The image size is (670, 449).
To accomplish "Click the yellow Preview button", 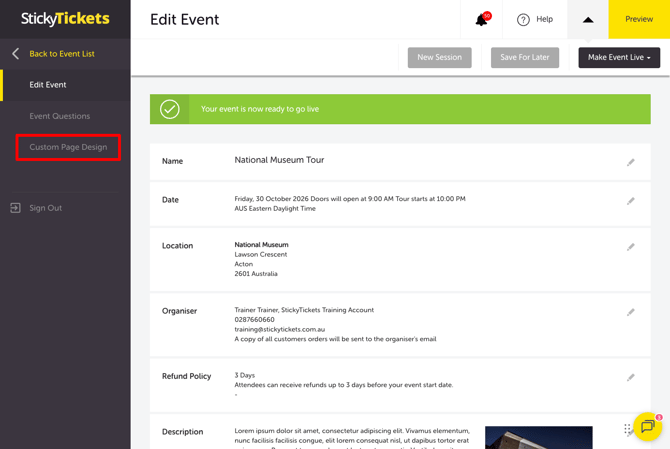I will click(639, 19).
